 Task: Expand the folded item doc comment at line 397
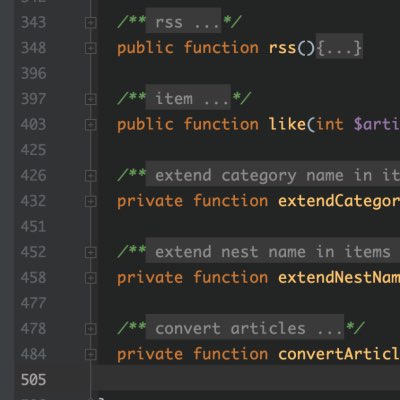90,99
